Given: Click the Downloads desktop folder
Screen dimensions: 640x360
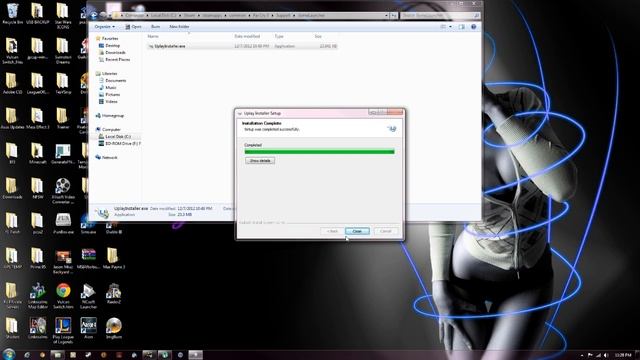Looking at the screenshot, I should (x=12, y=189).
